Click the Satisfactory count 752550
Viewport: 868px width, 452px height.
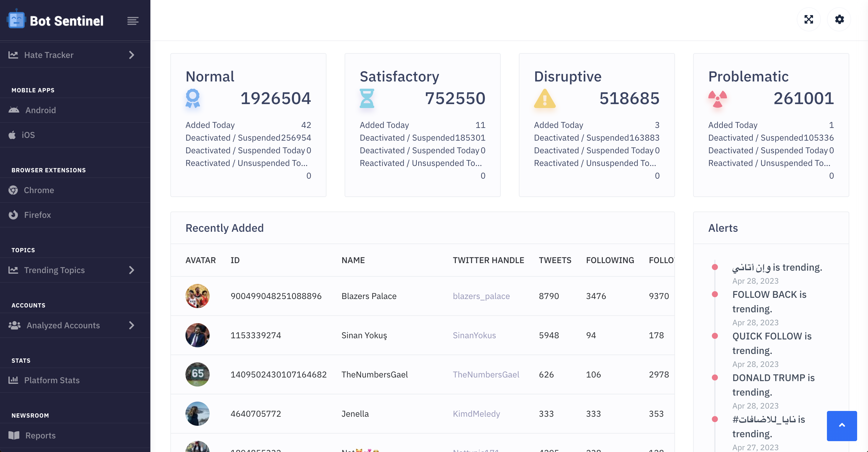point(455,98)
